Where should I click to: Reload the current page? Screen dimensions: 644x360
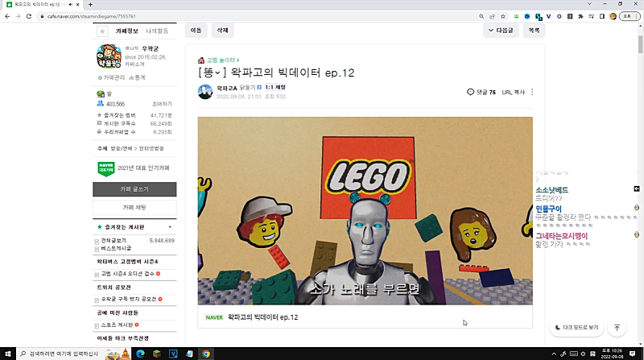pyautogui.click(x=29, y=16)
